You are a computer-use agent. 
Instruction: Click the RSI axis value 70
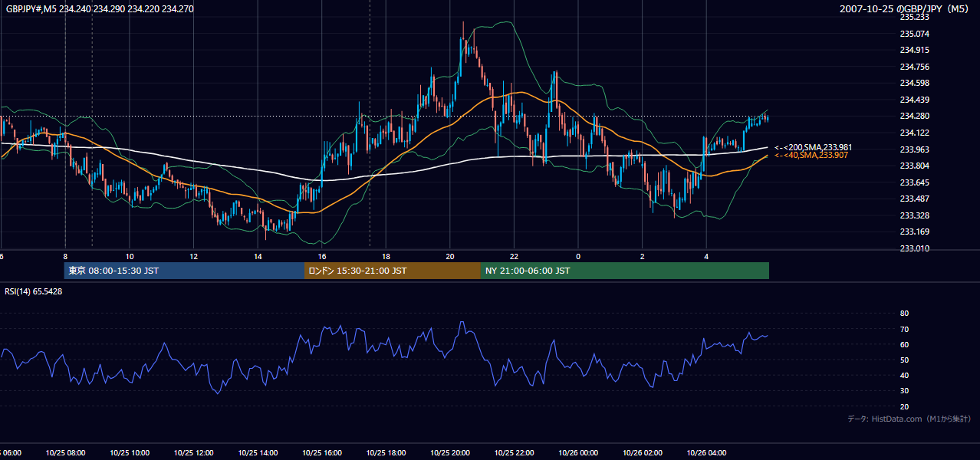tap(904, 329)
